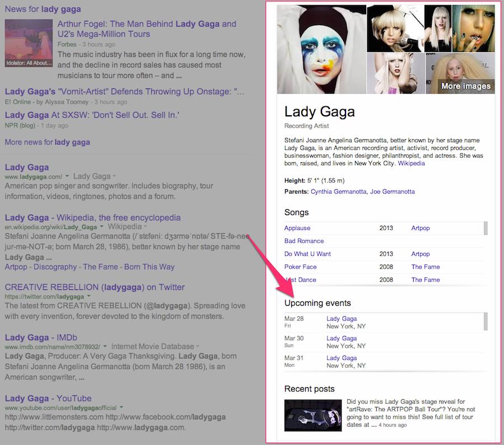Screen dimensions: 504x445
Task: Click the Mar 28 Lady Gaga event
Action: [x=342, y=319]
